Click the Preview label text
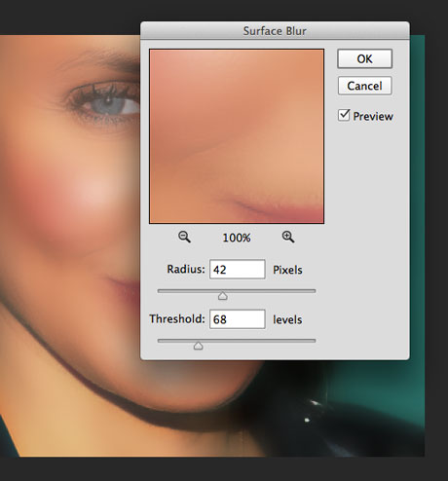The height and width of the screenshot is (481, 448). [373, 116]
